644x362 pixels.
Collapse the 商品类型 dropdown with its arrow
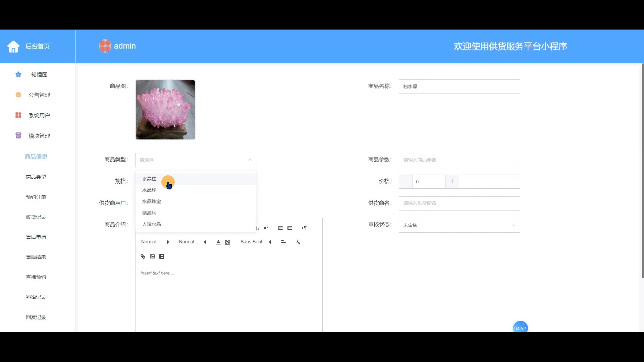coord(250,160)
